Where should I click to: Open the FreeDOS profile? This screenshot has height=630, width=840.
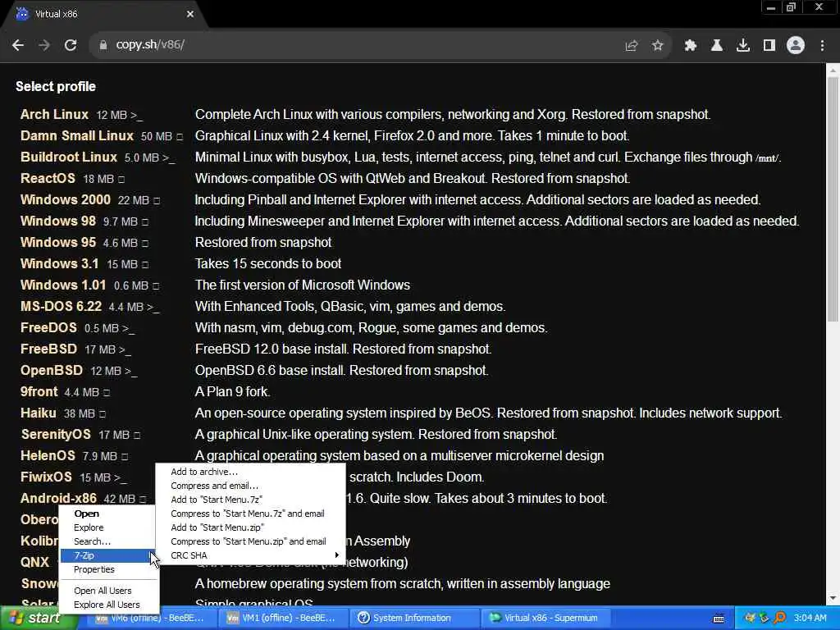tap(48, 327)
